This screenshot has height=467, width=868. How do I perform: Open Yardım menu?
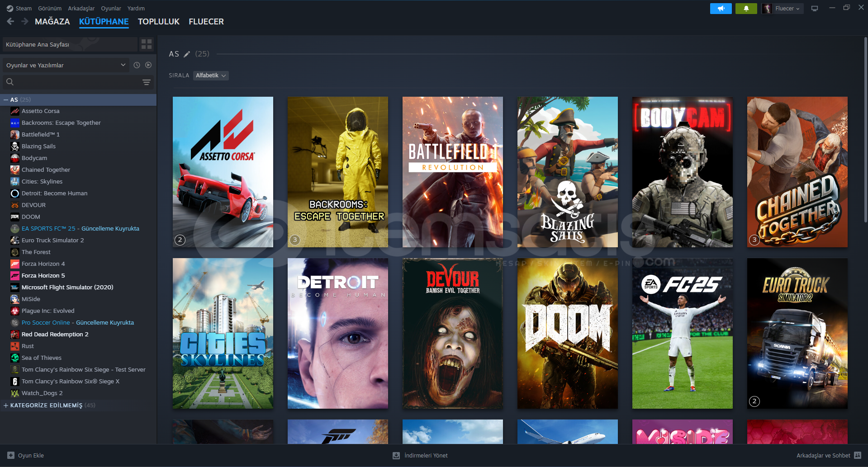coord(136,8)
